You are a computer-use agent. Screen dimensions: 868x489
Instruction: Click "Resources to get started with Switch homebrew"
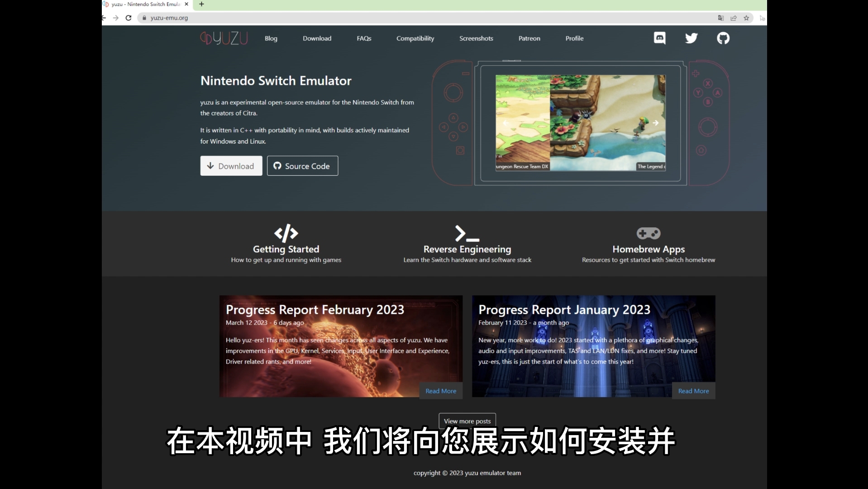(649, 260)
